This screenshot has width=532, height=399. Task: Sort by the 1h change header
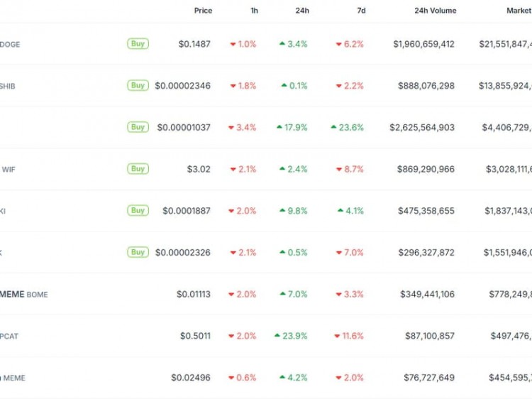tap(254, 11)
